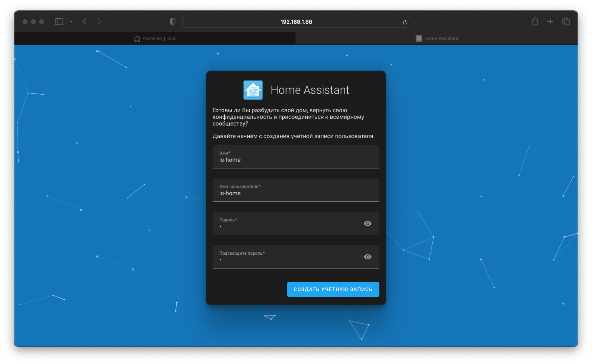Show the password using the eye icon
592x364 pixels.
(x=367, y=223)
